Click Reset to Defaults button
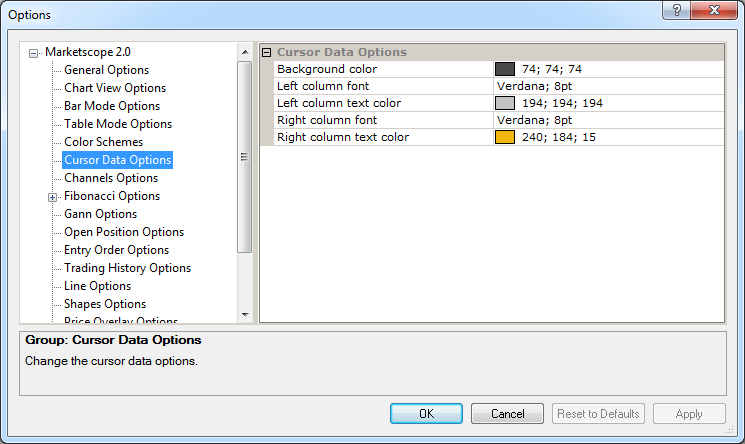This screenshot has height=444, width=745. (598, 414)
